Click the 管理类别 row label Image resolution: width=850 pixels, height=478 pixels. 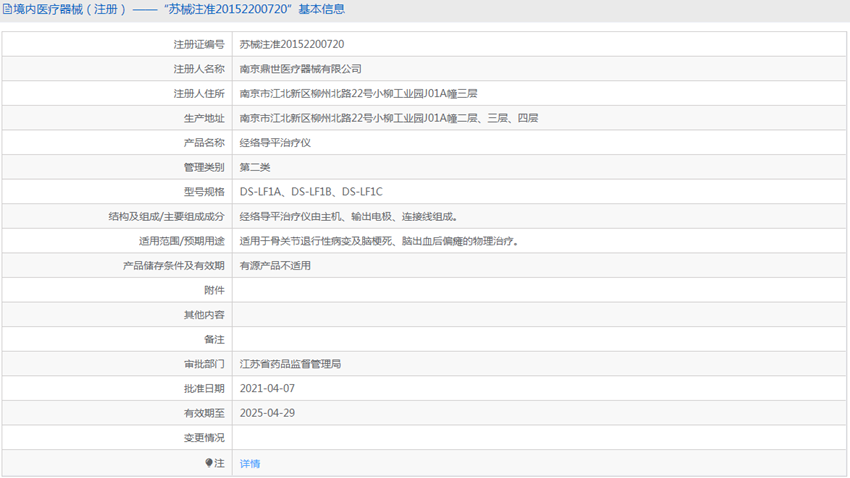click(204, 167)
